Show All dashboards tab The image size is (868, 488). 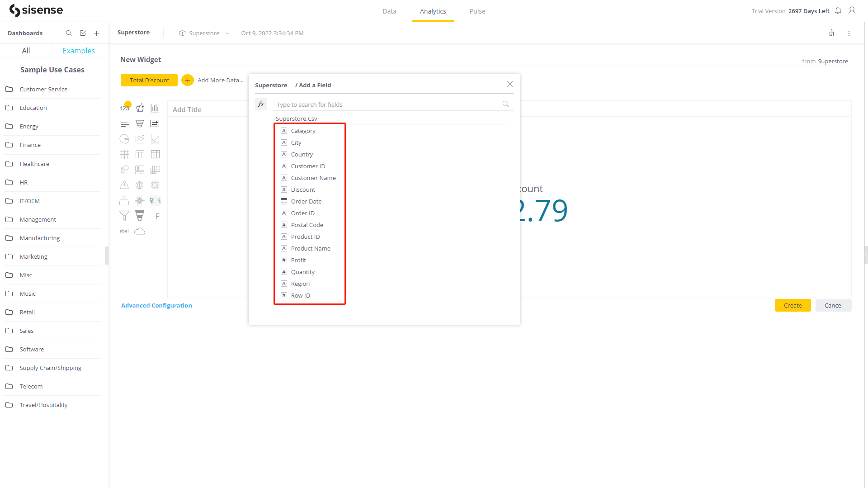point(26,51)
